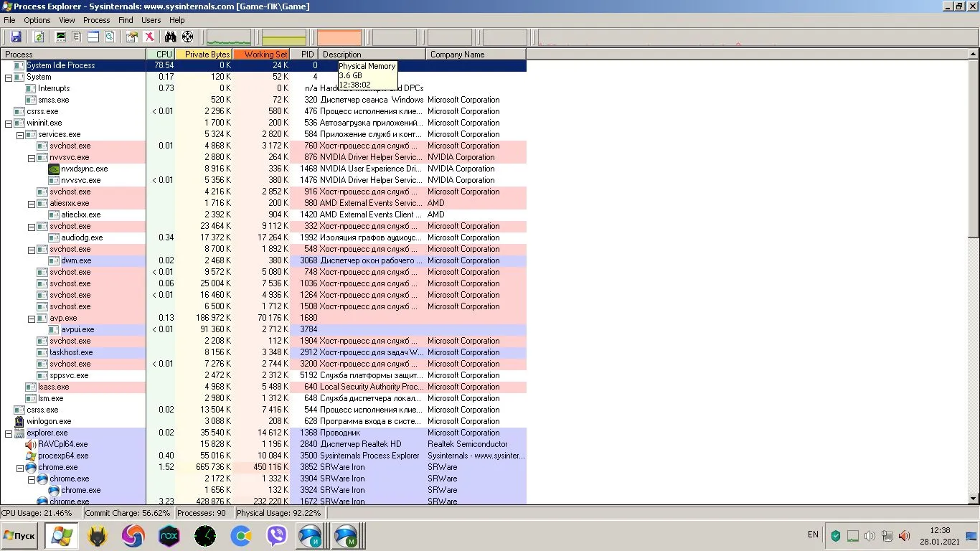
Task: Select the procexp64.exe process icon
Action: point(31,456)
